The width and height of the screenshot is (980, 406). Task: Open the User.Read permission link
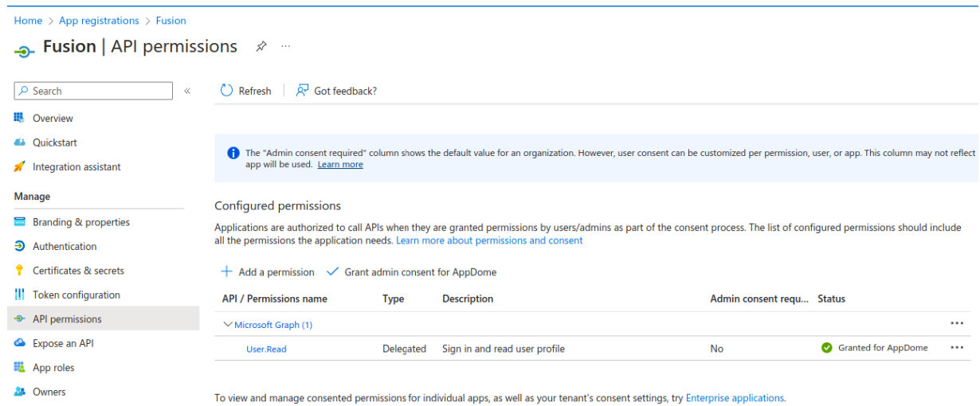[x=266, y=349]
